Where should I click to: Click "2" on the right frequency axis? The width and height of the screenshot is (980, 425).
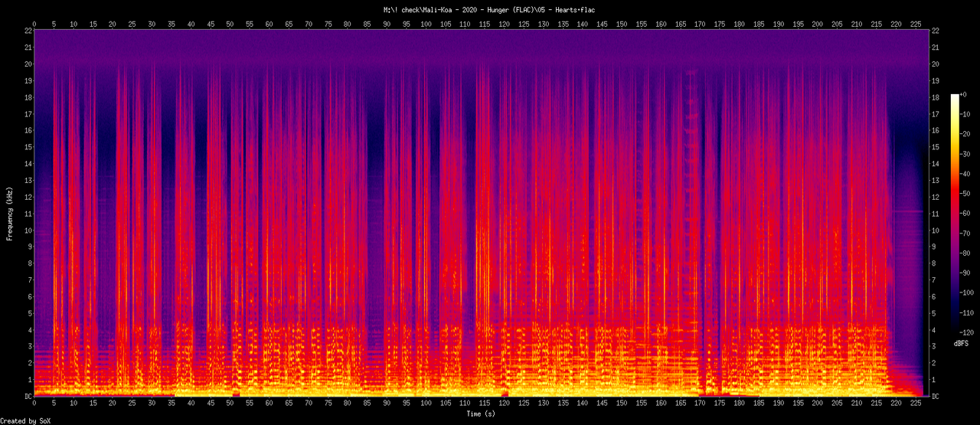(934, 363)
